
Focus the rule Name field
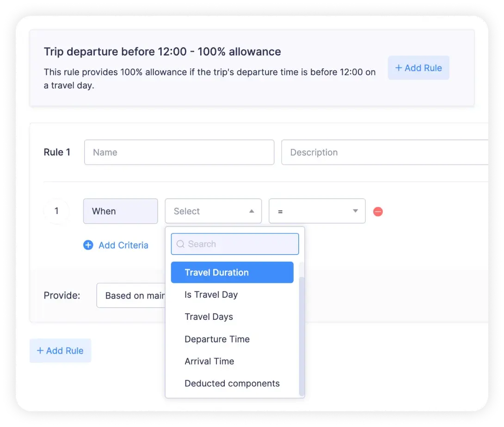click(179, 152)
